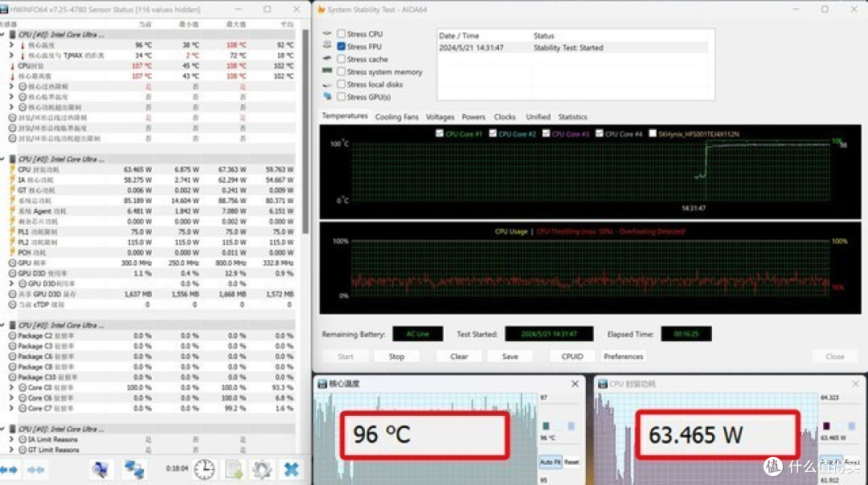Click the disk icon beside Stress local disks
The height and width of the screenshot is (485, 868).
click(327, 84)
